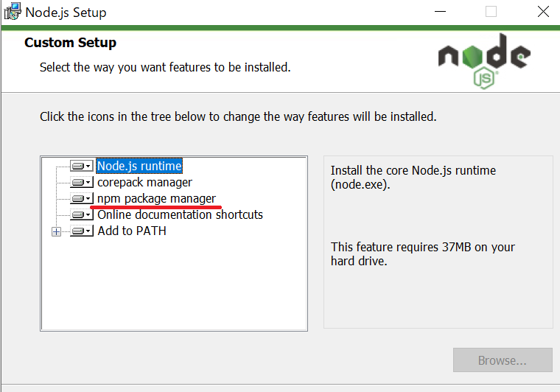Select the Add to PATH tree item
This screenshot has height=392, width=560.
[x=132, y=231]
